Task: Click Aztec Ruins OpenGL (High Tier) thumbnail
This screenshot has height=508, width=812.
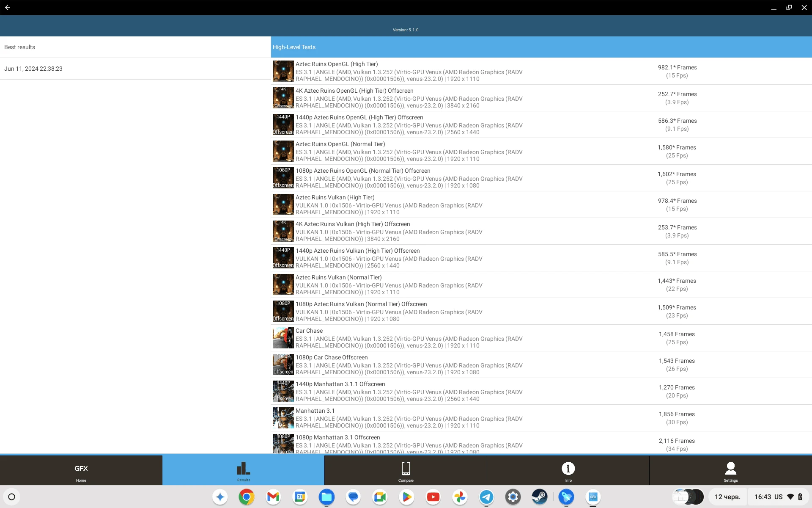Action: 283,71
